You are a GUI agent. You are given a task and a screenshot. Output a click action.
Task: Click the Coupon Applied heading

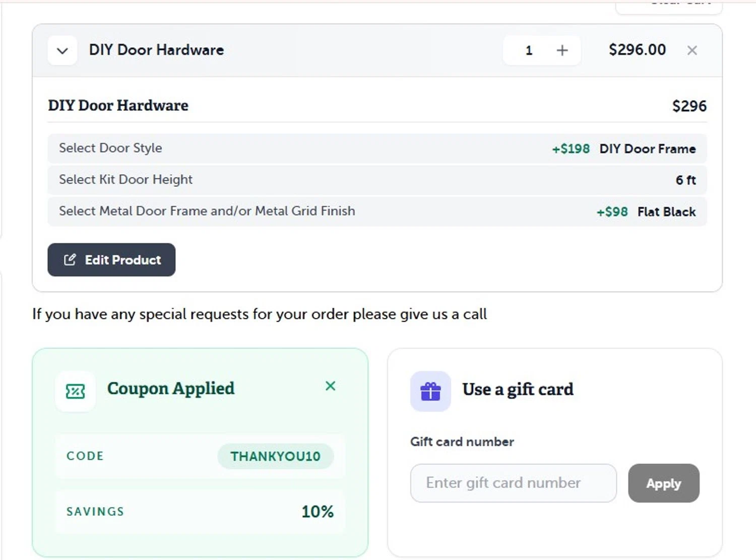[x=171, y=389]
